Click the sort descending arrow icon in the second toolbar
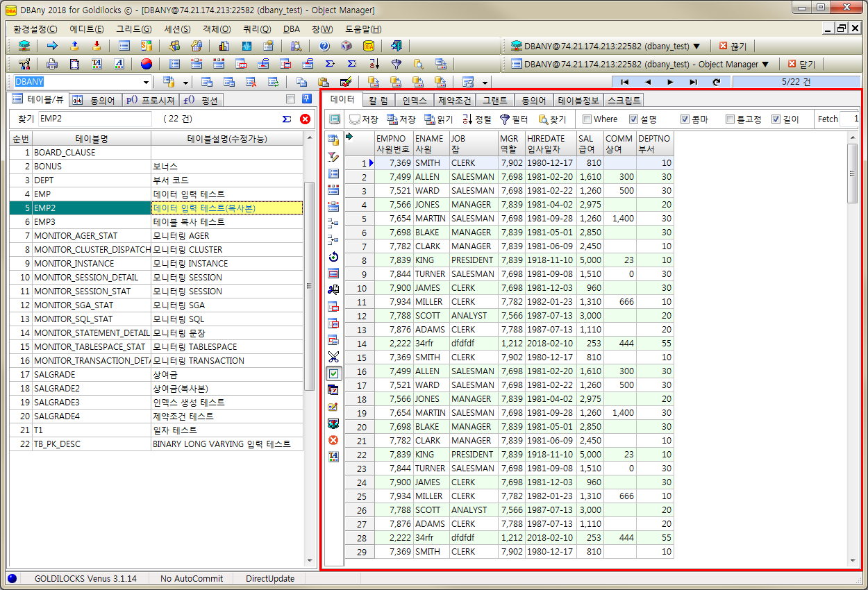The width and height of the screenshot is (868, 590). [374, 65]
